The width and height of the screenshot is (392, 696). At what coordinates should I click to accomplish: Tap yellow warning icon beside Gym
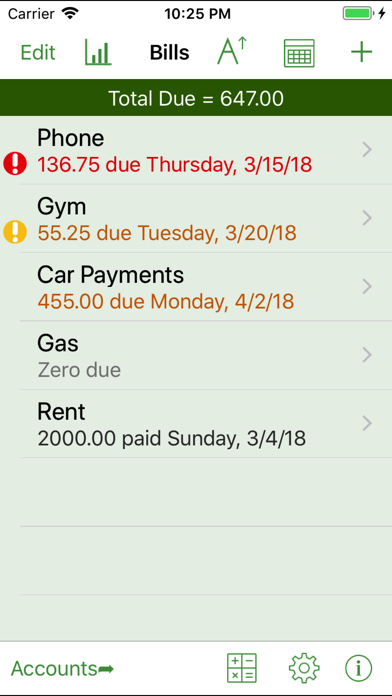click(15, 232)
